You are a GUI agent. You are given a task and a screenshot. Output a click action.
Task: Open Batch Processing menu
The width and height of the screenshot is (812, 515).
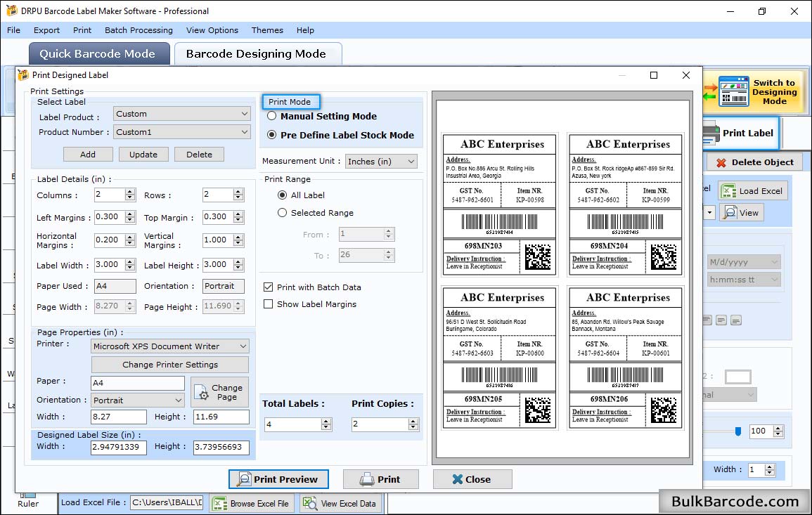(138, 30)
